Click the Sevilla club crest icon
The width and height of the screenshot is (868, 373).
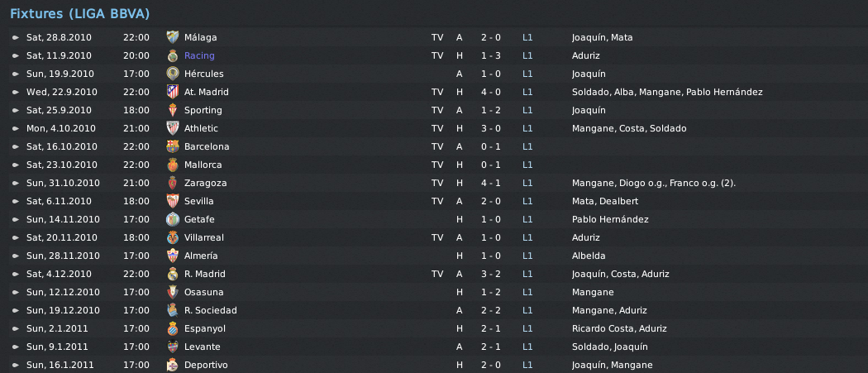(173, 201)
